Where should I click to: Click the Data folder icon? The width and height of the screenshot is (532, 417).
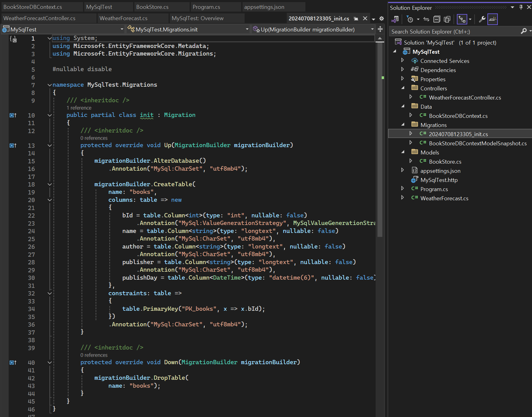[414, 106]
